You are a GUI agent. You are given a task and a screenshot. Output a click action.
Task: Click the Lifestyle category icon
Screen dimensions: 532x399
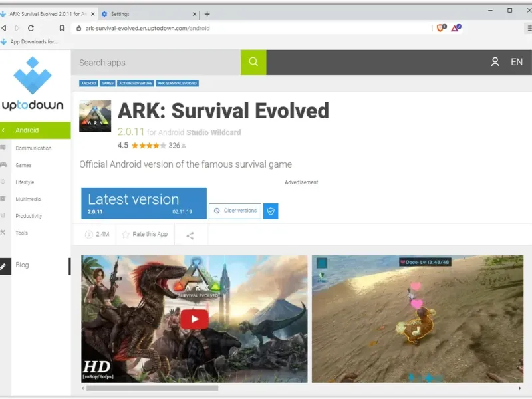(3, 182)
